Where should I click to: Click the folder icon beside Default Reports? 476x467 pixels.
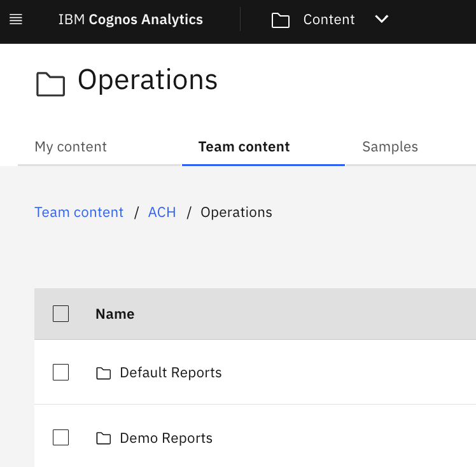(103, 373)
